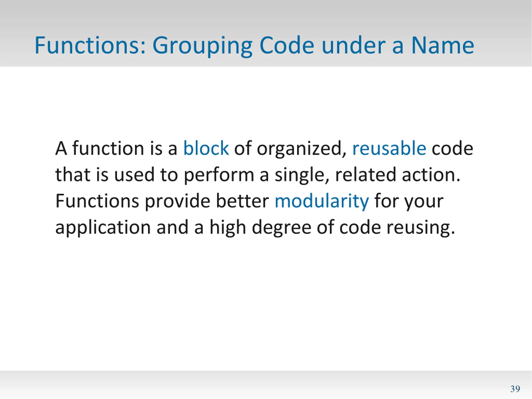Click the word 'application' in body text

tap(103, 228)
